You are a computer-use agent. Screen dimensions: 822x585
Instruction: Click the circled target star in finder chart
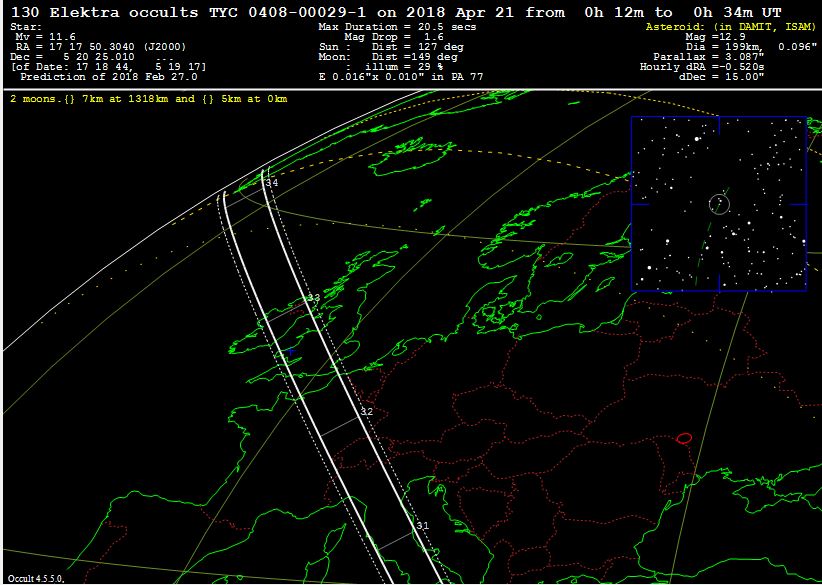719,204
